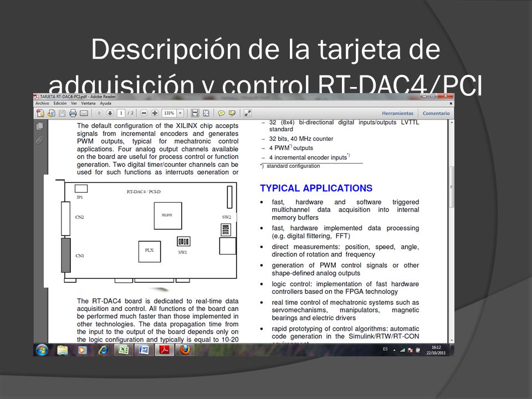Screen dimensions: 532x399
Task: Open the Herramientas pane
Action: (398, 113)
